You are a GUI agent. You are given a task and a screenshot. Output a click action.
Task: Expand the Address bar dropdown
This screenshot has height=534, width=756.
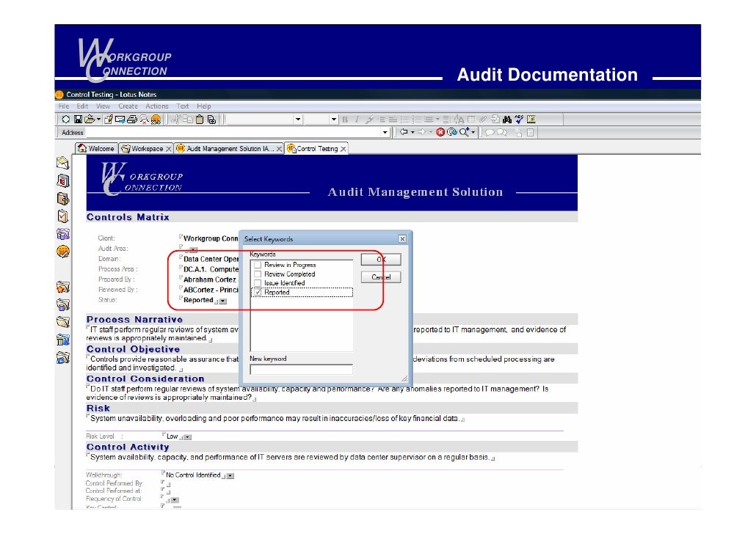(385, 133)
